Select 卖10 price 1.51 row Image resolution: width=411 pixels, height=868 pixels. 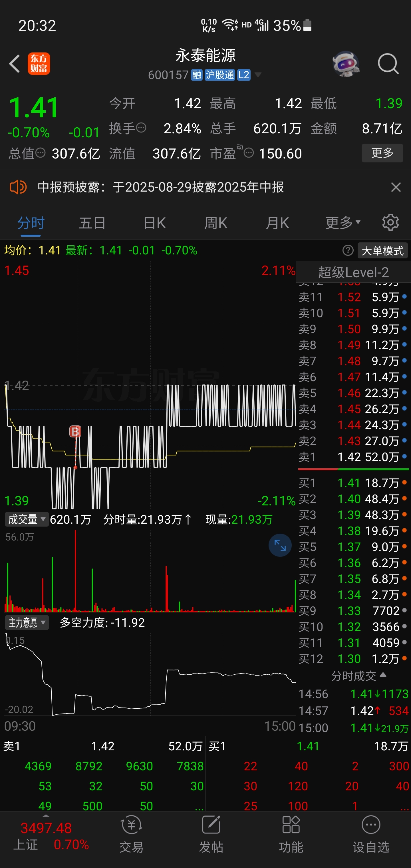point(353,313)
